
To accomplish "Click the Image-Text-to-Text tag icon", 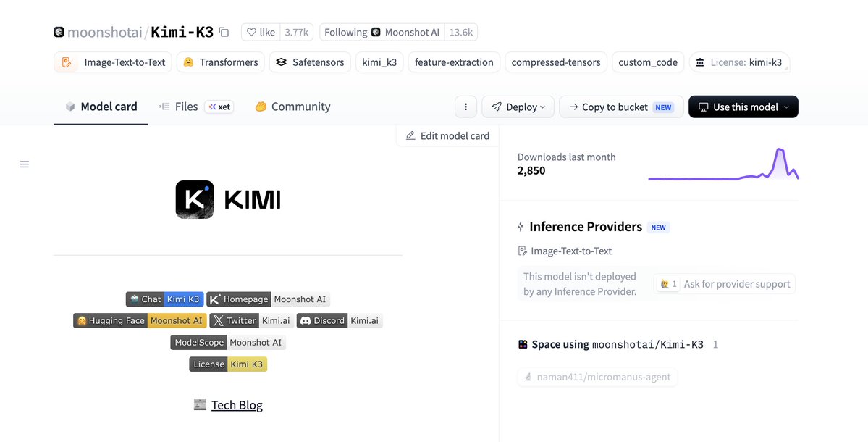I will click(67, 62).
